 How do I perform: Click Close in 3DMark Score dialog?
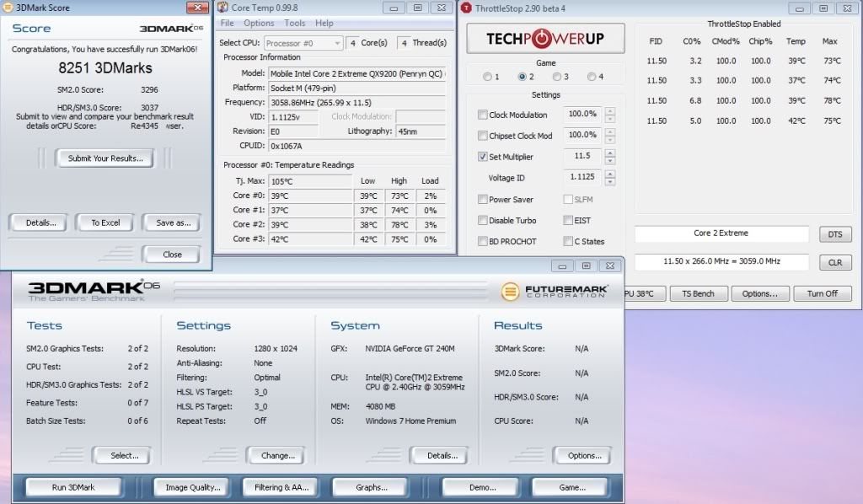pos(172,255)
